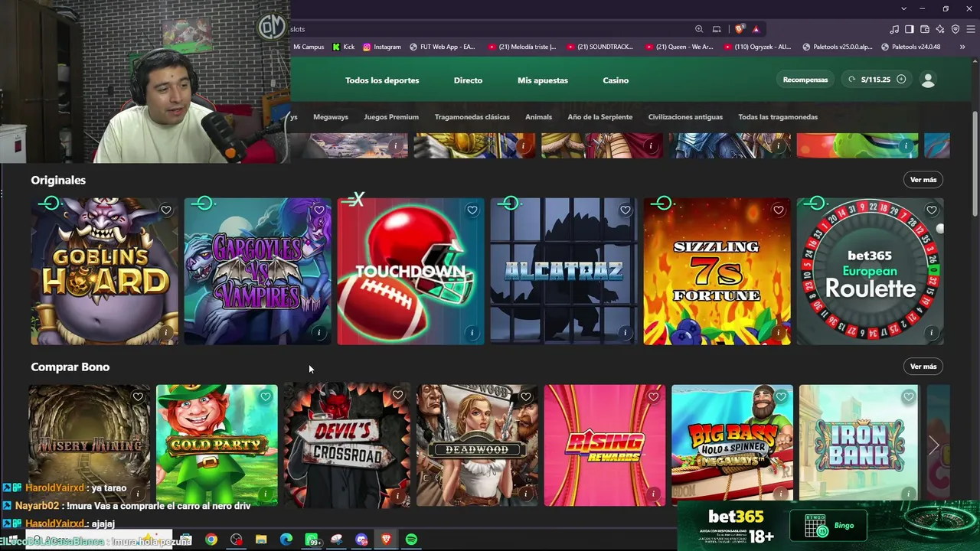Screen dimensions: 980x551
Task: Open Brave Wallet toolbar icon
Action: tap(925, 29)
